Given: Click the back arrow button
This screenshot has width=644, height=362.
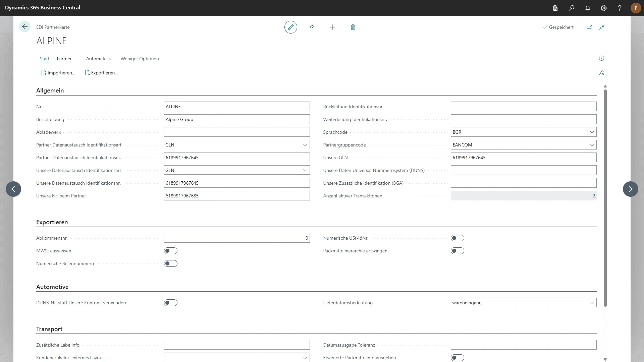Looking at the screenshot, I should point(25,27).
